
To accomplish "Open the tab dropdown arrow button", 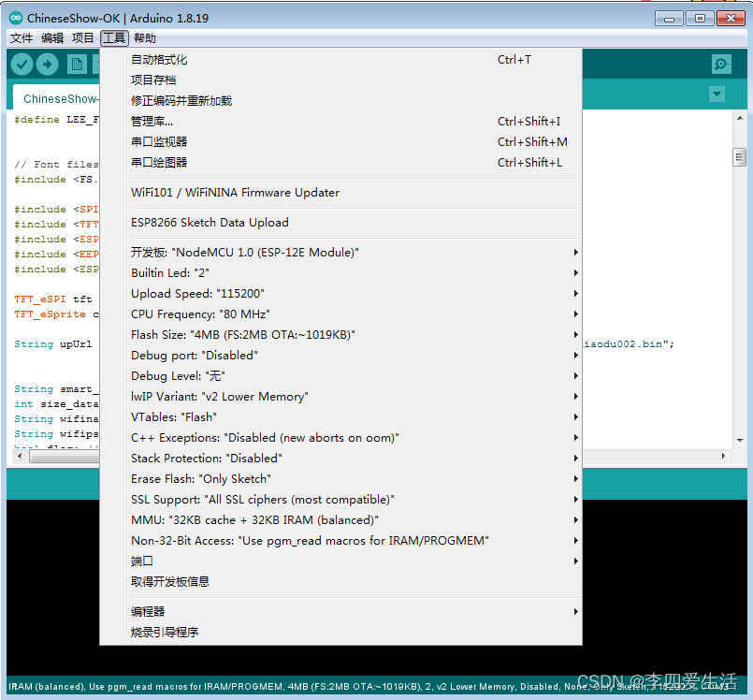I will coord(717,95).
